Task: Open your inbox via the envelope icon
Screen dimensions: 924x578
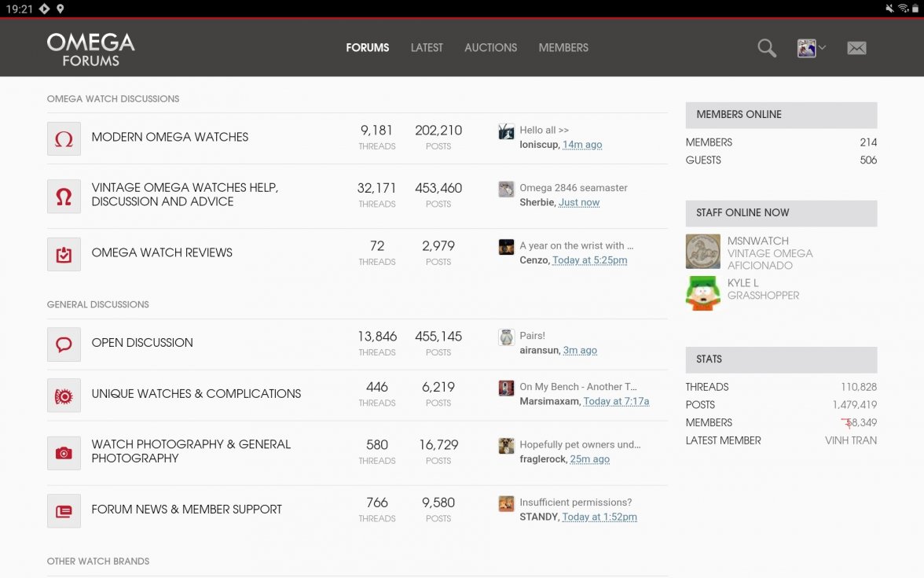Action: 856,48
